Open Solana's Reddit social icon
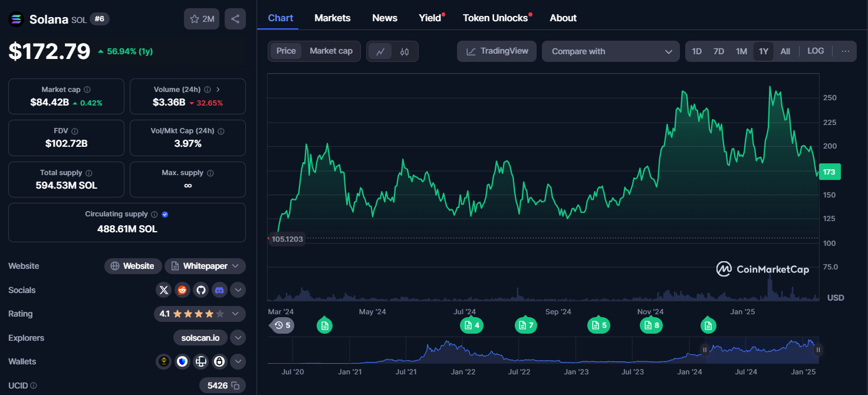Image resolution: width=868 pixels, height=395 pixels. (182, 290)
